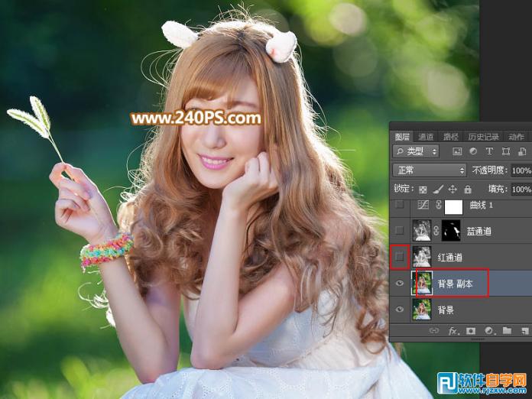Select the 红通道 layer name
Image resolution: width=532 pixels, height=399 pixels.
[450, 258]
